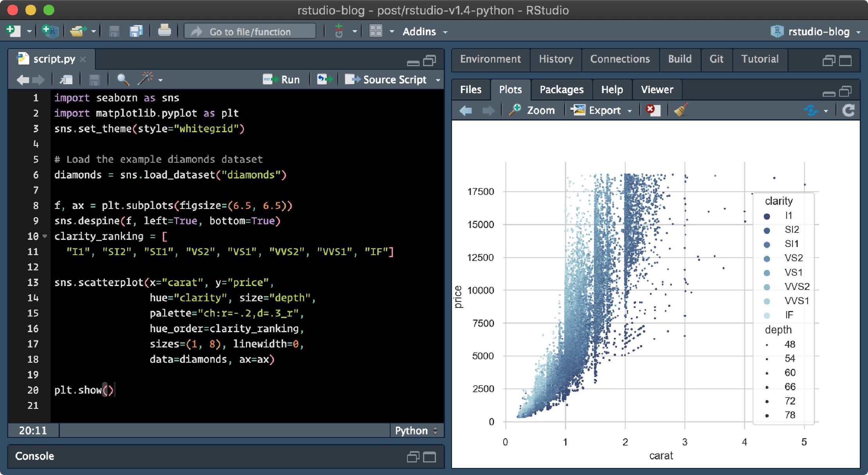Refresh the plot with the reload icon
This screenshot has height=475, width=868.
tap(848, 110)
